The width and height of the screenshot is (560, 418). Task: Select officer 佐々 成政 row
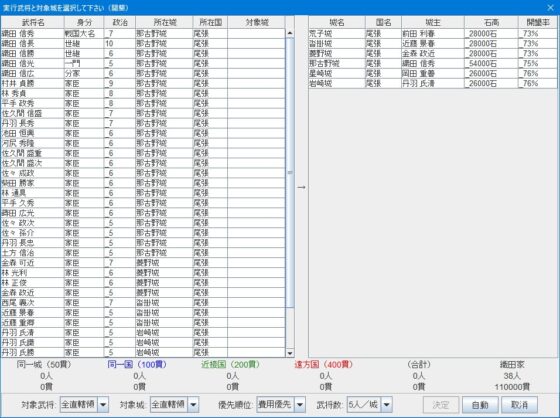[143, 173]
